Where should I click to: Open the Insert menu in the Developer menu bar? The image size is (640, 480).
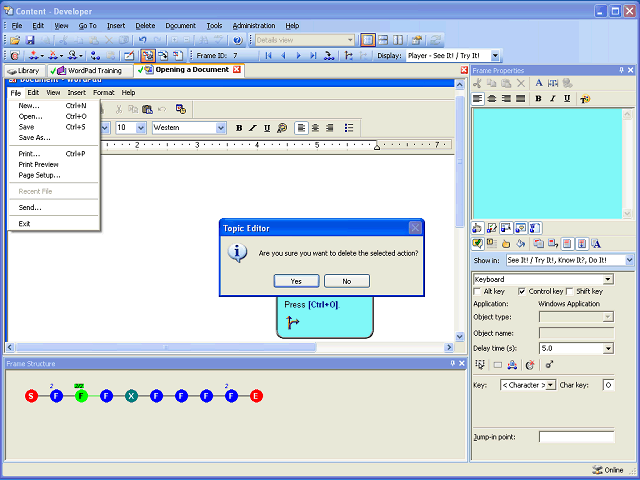116,26
